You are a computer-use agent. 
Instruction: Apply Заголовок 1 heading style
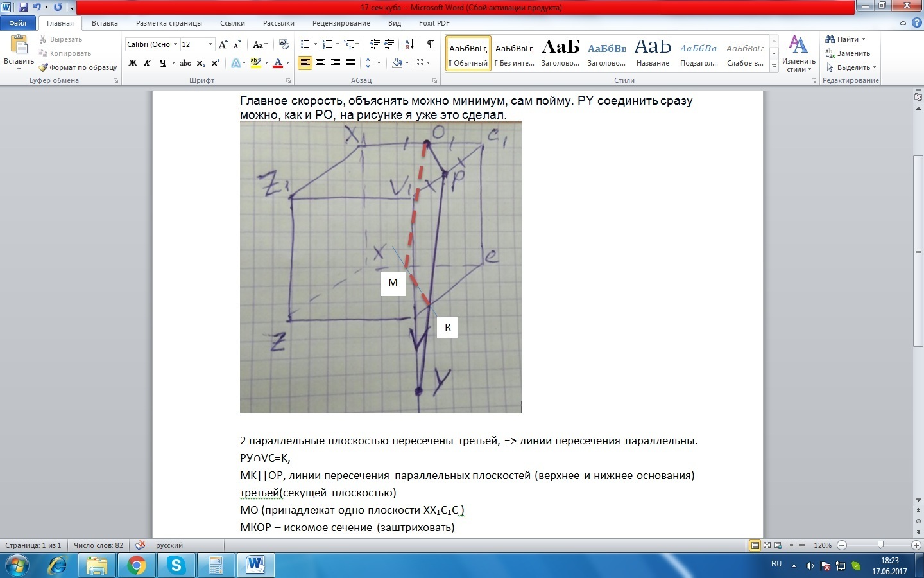click(x=560, y=53)
